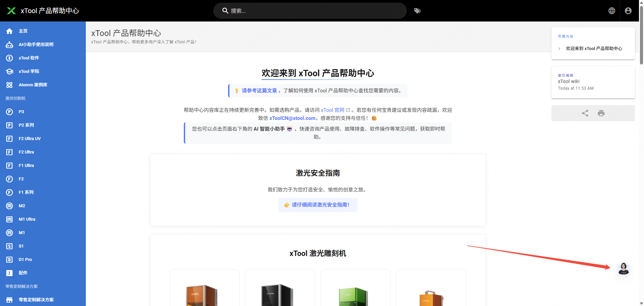
Task: Share this page via share icon
Action: tap(585, 113)
